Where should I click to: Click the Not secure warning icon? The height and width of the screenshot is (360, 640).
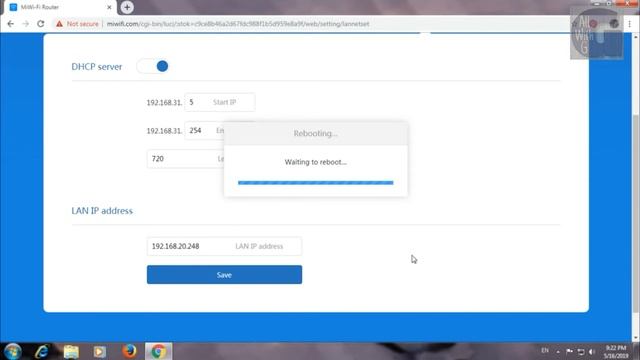click(x=60, y=24)
